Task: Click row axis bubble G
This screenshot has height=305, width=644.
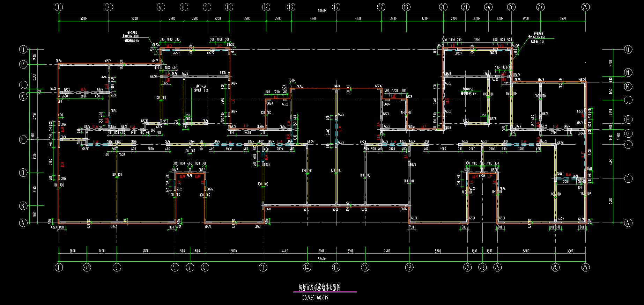Action: click(x=628, y=133)
